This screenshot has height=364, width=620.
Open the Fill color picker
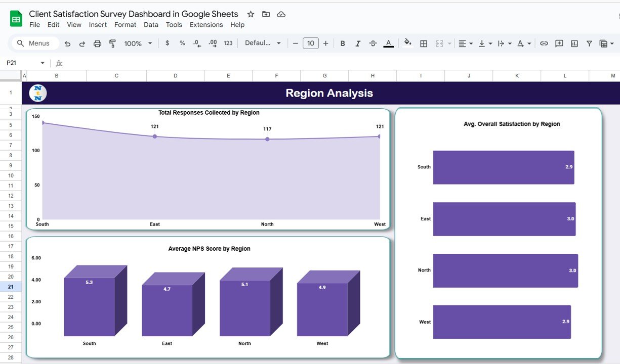tap(408, 43)
